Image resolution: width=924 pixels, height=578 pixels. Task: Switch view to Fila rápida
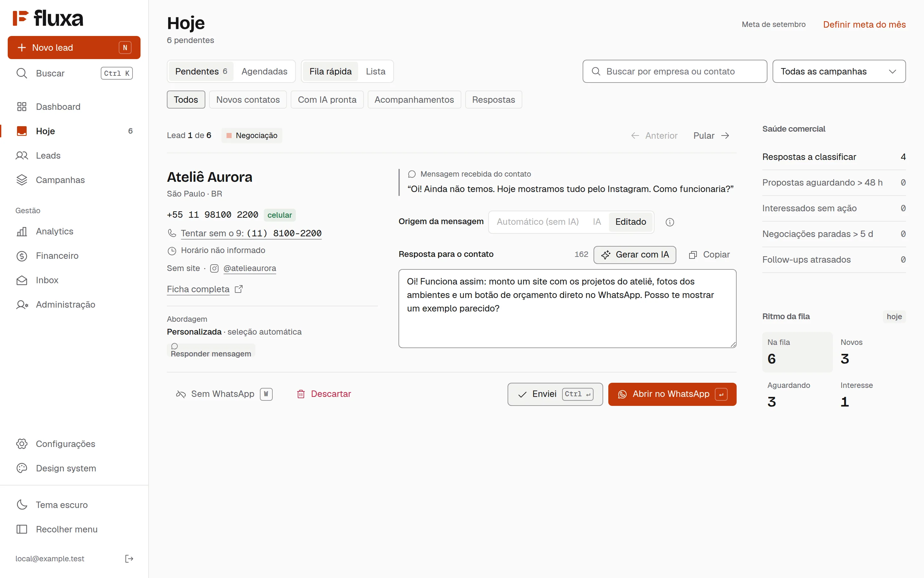coord(330,72)
